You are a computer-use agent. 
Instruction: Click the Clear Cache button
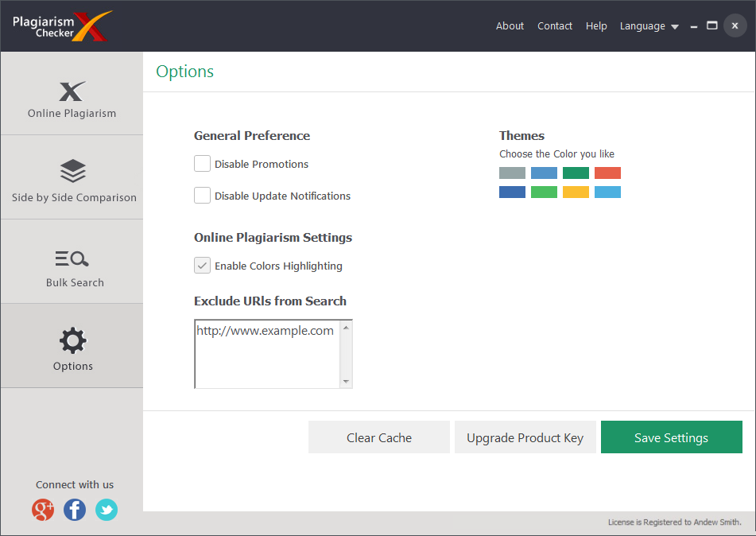pyautogui.click(x=379, y=437)
